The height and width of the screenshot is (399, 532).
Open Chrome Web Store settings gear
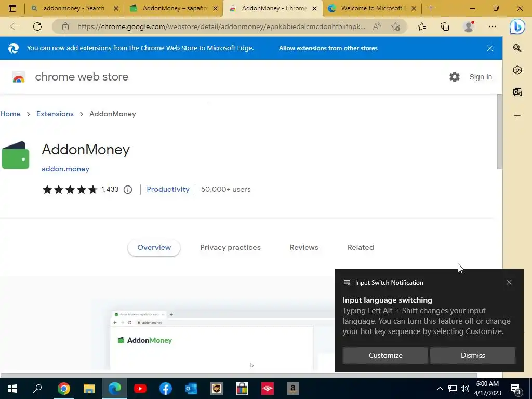click(454, 77)
